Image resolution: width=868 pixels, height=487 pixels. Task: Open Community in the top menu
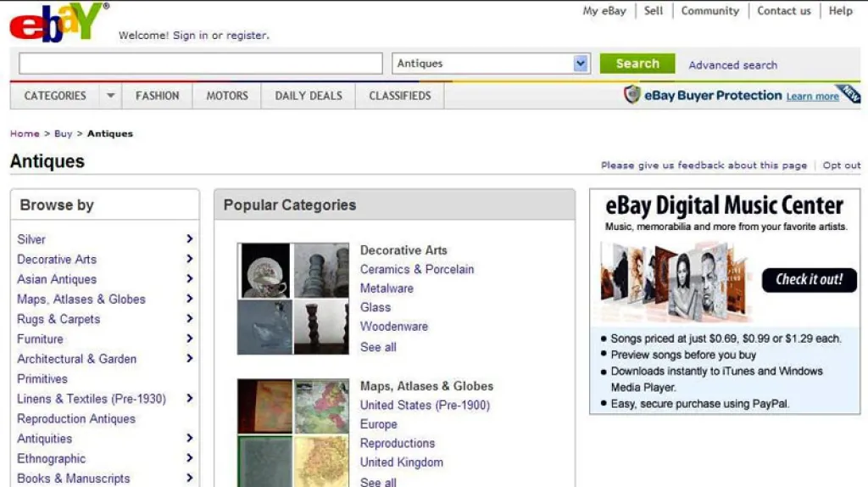coord(709,10)
